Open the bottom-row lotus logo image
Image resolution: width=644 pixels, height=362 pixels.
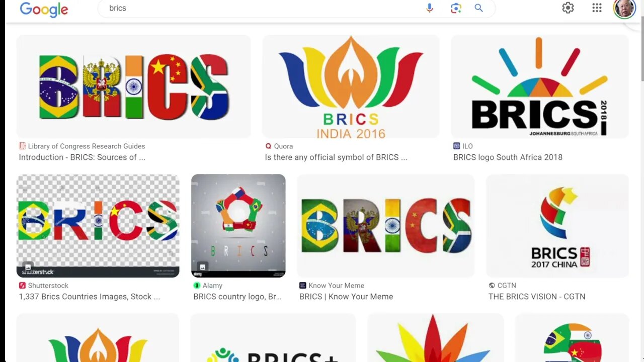click(x=98, y=338)
